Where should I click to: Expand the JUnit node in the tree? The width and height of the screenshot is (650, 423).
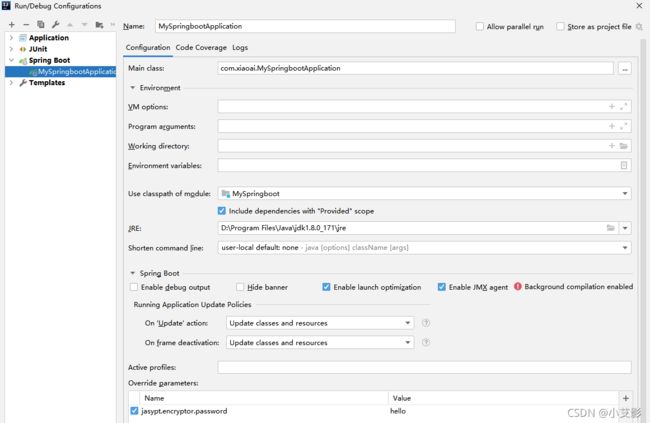pyautogui.click(x=11, y=49)
